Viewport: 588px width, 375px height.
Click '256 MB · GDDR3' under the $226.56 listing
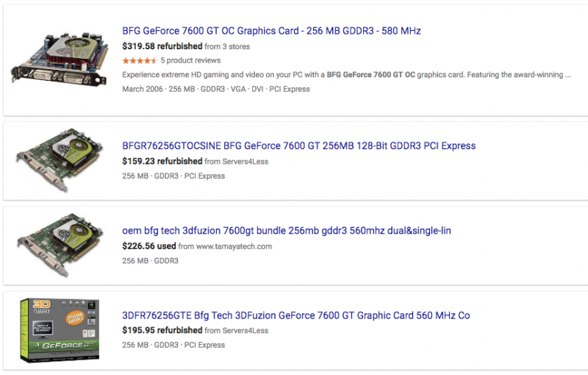[150, 260]
